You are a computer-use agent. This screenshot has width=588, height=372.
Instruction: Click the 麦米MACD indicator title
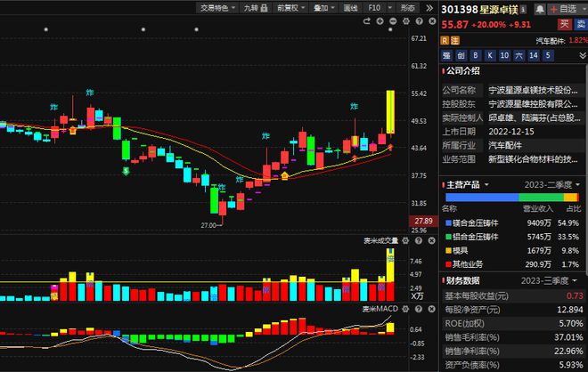(380, 309)
